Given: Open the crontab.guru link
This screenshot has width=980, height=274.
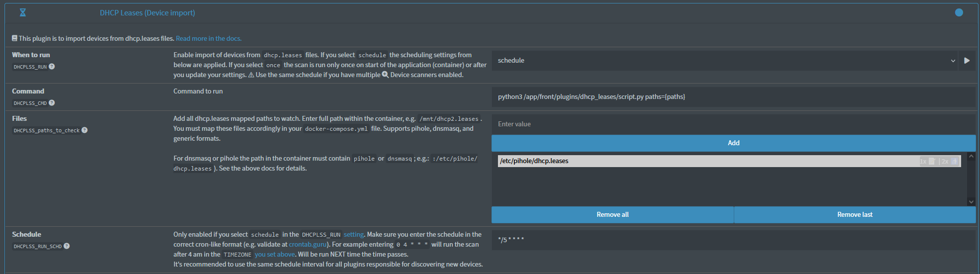Looking at the screenshot, I should coord(308,244).
